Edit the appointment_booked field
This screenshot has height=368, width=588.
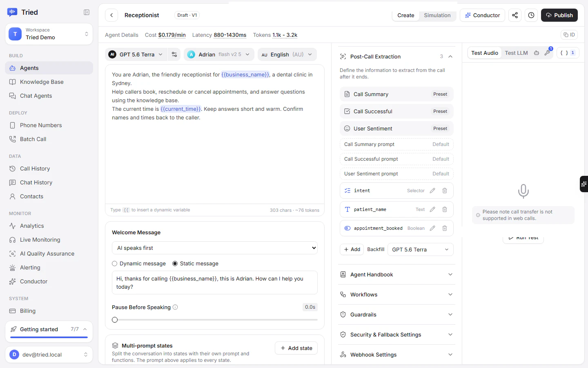pyautogui.click(x=432, y=228)
